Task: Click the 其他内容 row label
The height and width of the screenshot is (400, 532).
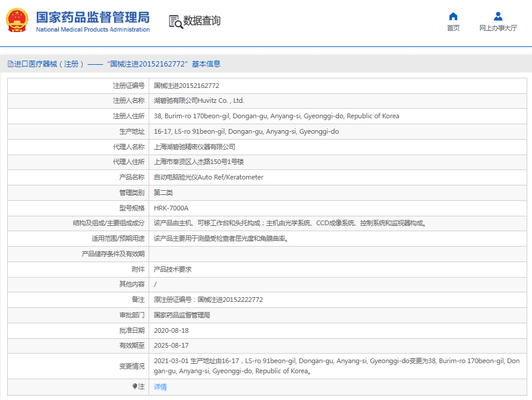Action: point(131,284)
